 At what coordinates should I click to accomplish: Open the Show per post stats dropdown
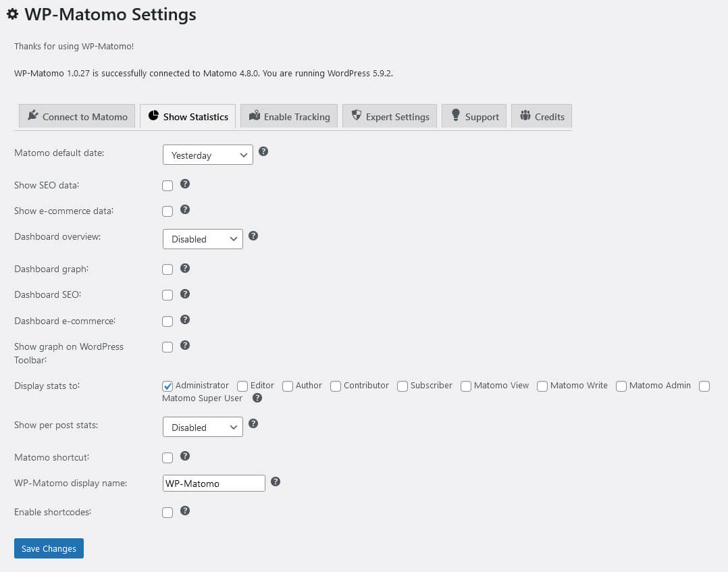click(203, 427)
